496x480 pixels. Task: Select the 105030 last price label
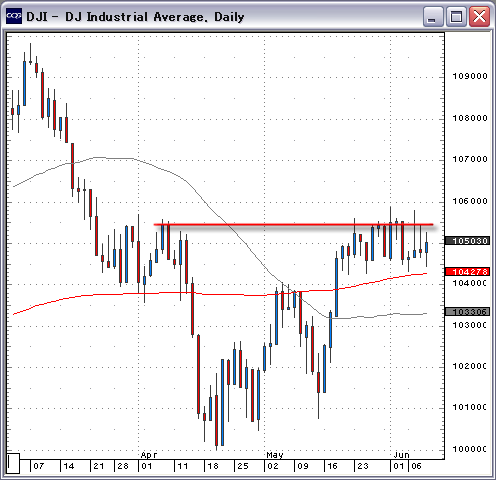[x=468, y=241]
